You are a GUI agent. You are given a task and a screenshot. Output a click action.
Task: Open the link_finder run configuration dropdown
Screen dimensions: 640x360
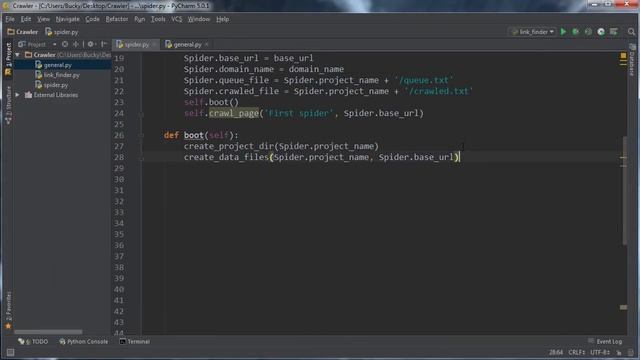[533, 31]
